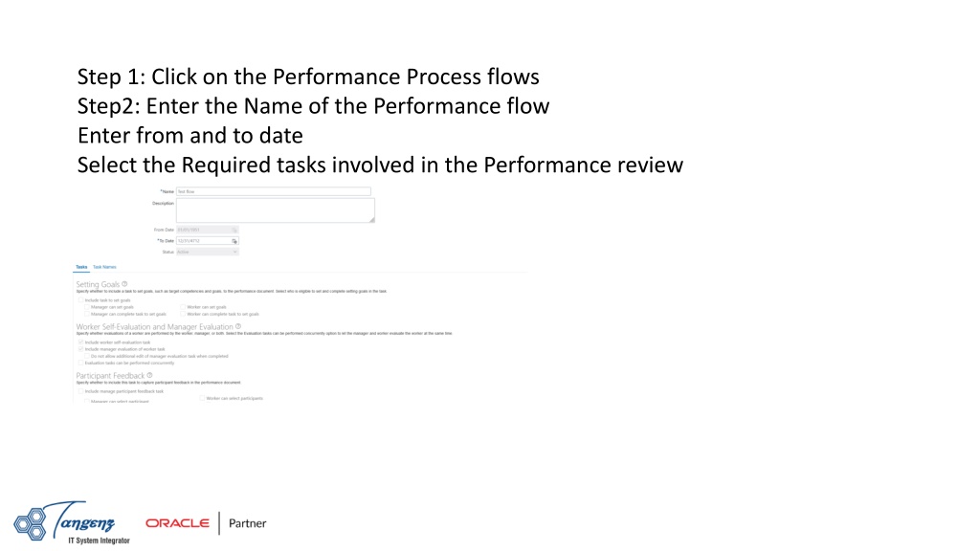Click help icon beside Setting Goals heading
The width and height of the screenshot is (980, 551).
[x=124, y=283]
